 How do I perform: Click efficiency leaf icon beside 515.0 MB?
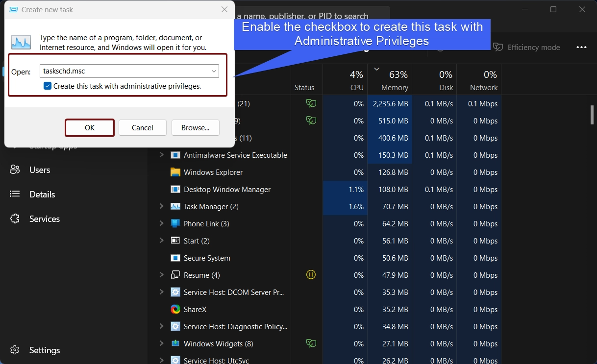pyautogui.click(x=311, y=121)
